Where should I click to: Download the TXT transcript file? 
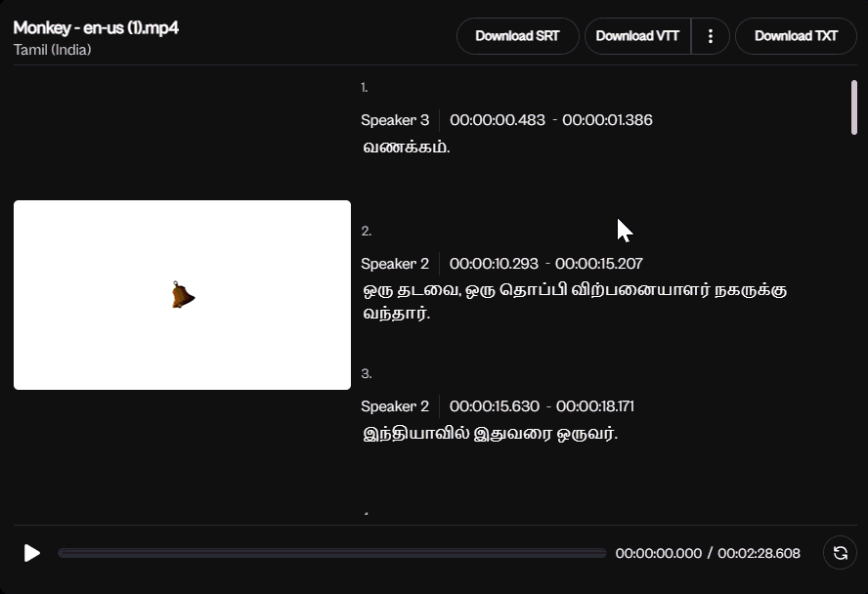click(796, 36)
